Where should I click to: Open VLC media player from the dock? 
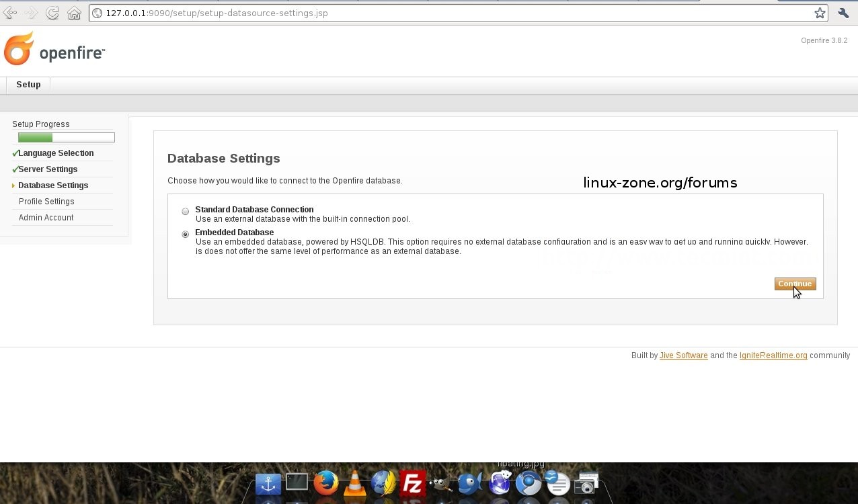[x=354, y=484]
